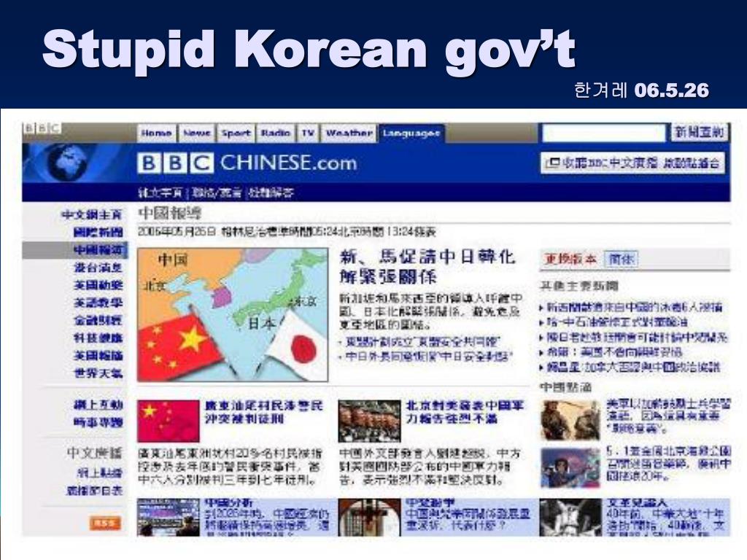Viewport: 747px width, 560px height.
Task: Open the Radio tab
Action: pos(275,133)
